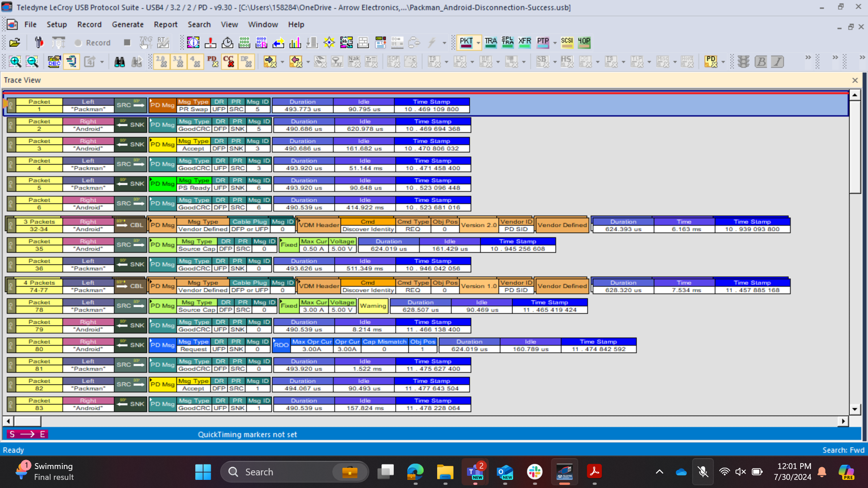This screenshot has height=488, width=868.
Task: Open the Timing Calculations clock icon
Action: [227, 42]
